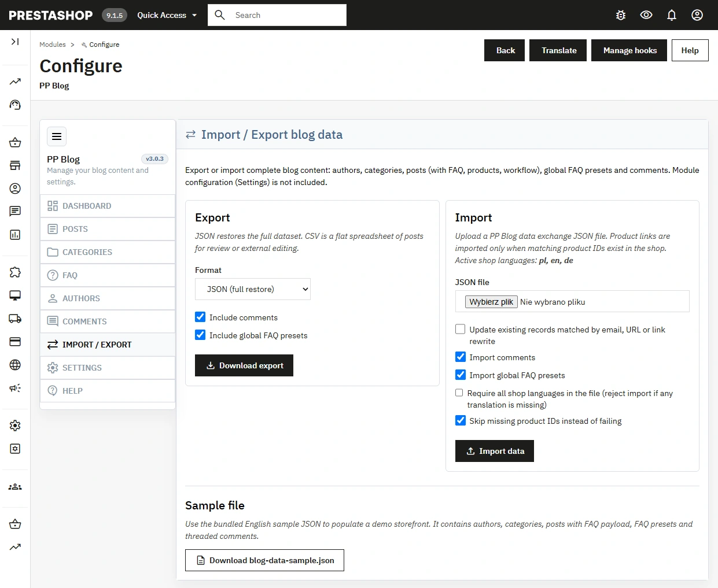This screenshot has height=588, width=718.
Task: Click the search magnifier icon
Action: [220, 15]
